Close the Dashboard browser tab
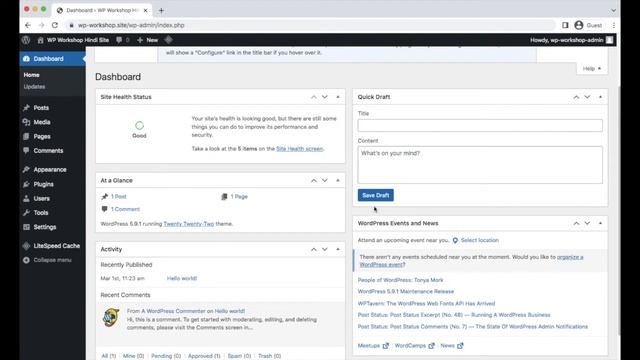This screenshot has height=360, width=640. pyautogui.click(x=145, y=10)
